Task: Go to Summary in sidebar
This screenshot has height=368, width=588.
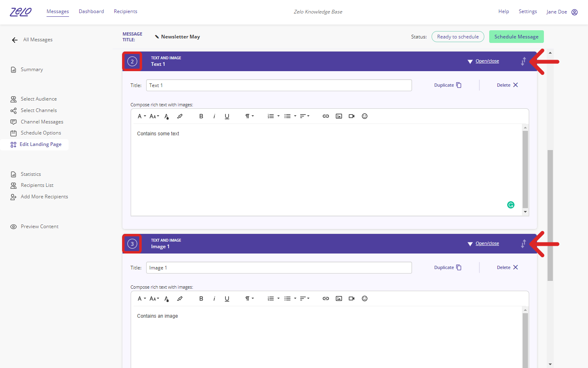Action: pyautogui.click(x=27, y=70)
